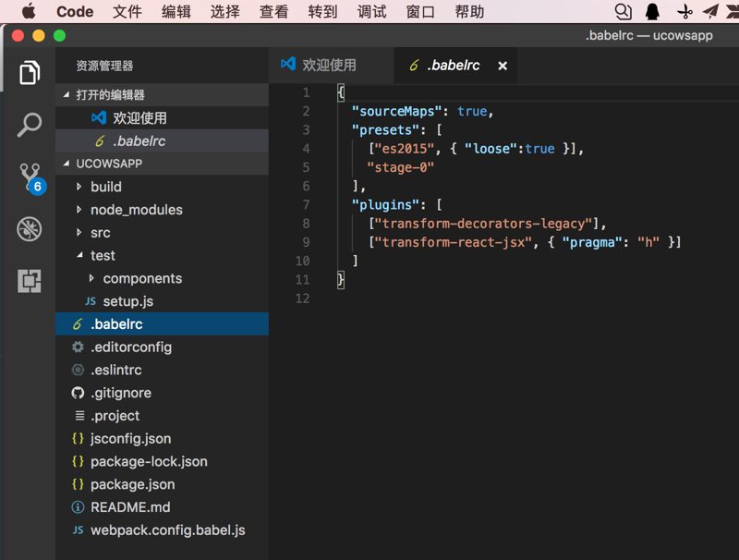Open the 选择 menu
The height and width of the screenshot is (560, 739).
(x=225, y=11)
